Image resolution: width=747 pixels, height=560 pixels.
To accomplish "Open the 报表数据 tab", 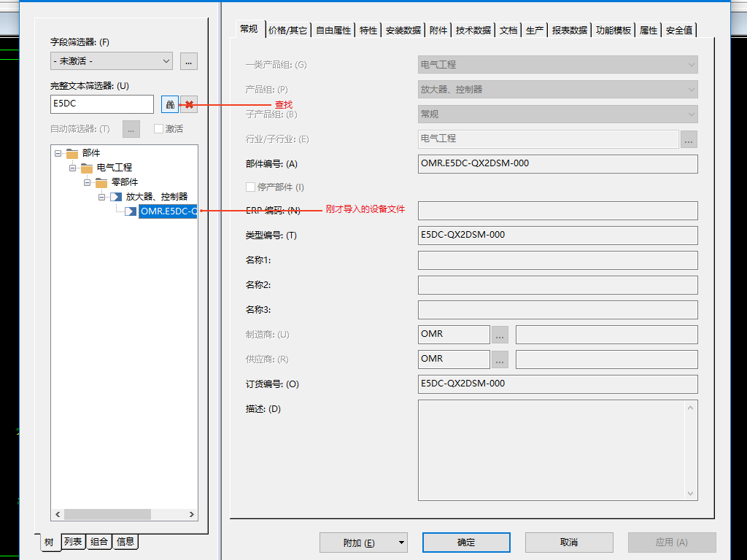I will click(570, 31).
